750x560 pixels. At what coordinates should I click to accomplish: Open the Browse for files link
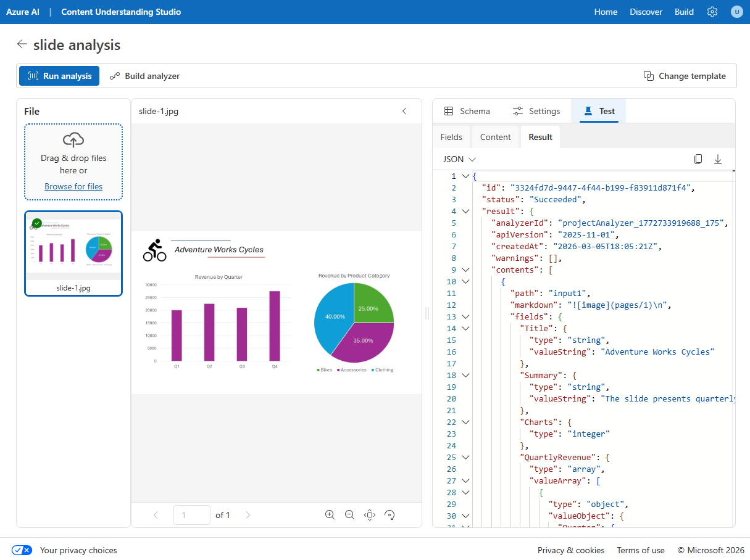coord(73,186)
